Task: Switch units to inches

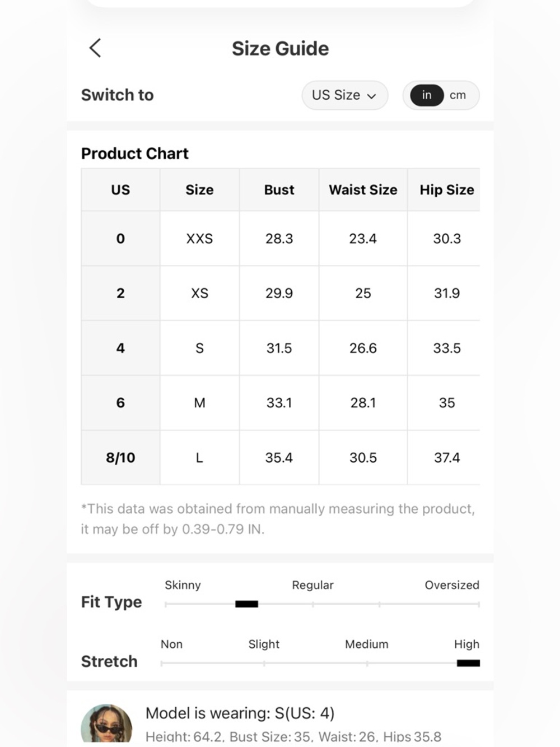Action: click(x=427, y=95)
